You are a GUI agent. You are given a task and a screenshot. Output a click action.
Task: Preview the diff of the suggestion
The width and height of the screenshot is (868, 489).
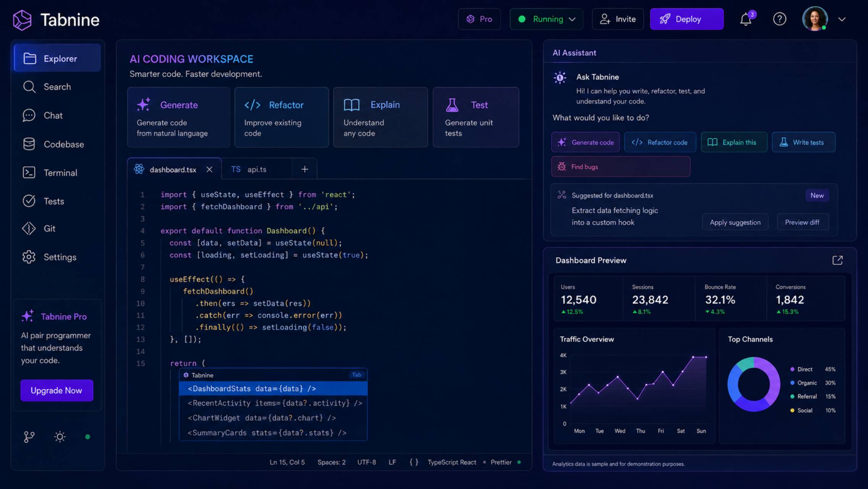point(802,222)
